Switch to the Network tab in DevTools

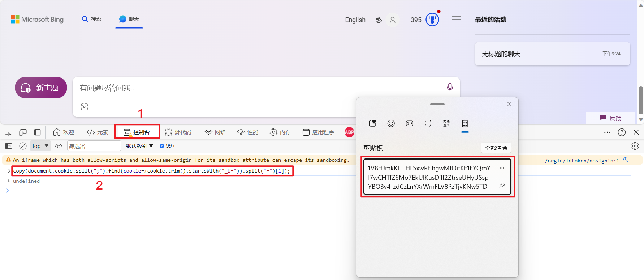point(215,132)
